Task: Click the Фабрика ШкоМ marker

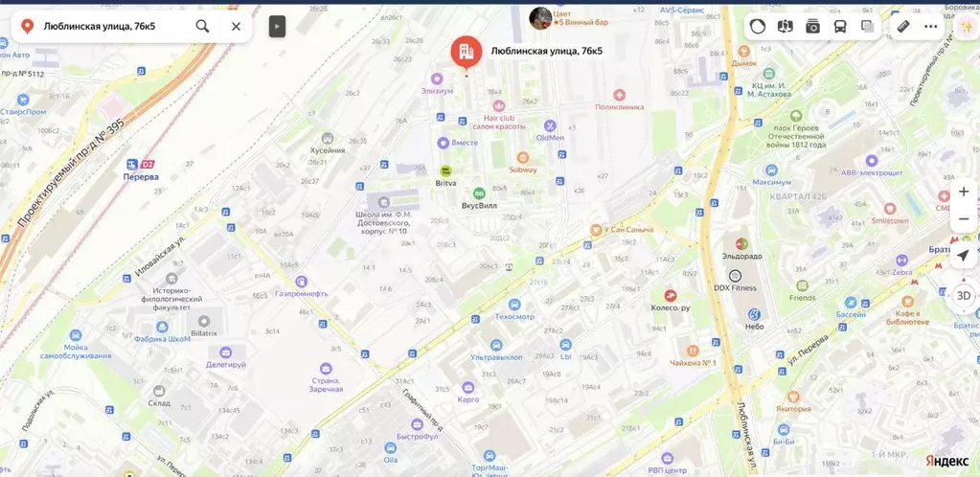Action: click(x=162, y=327)
